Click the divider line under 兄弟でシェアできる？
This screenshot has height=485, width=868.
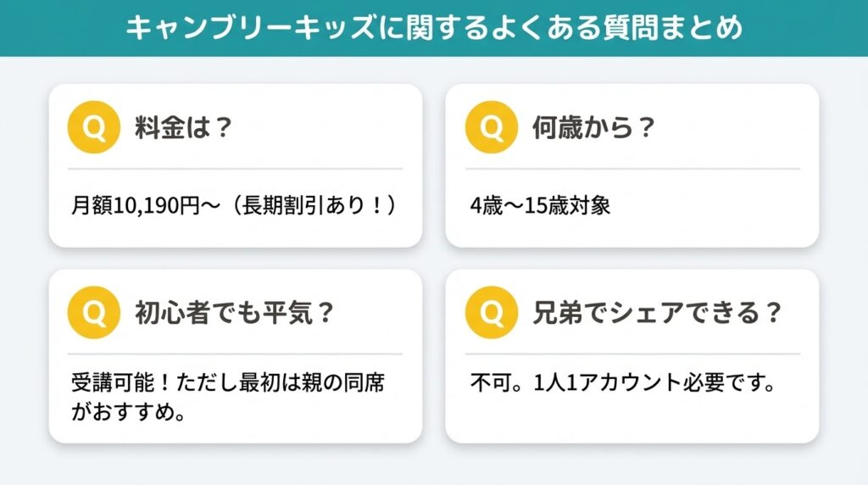(x=632, y=354)
